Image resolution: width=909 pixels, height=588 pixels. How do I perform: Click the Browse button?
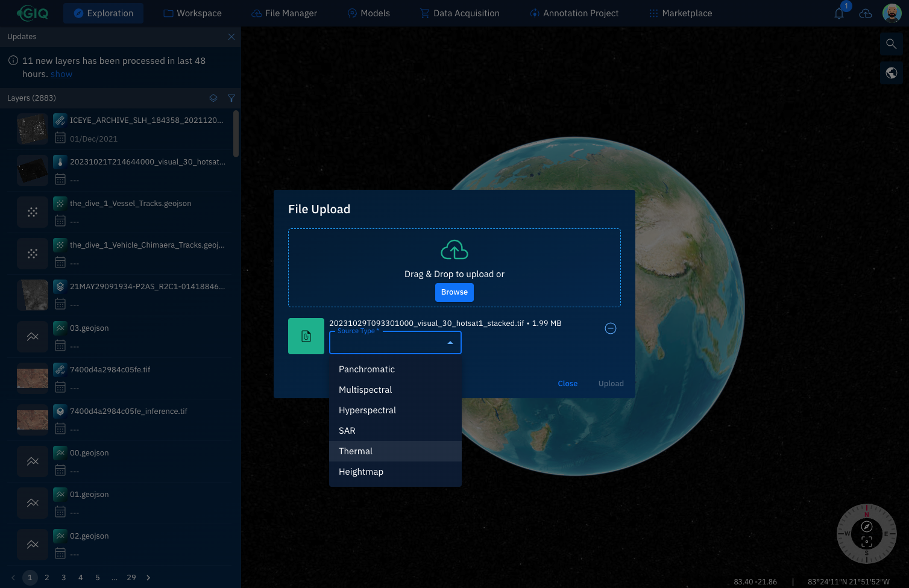tap(454, 292)
